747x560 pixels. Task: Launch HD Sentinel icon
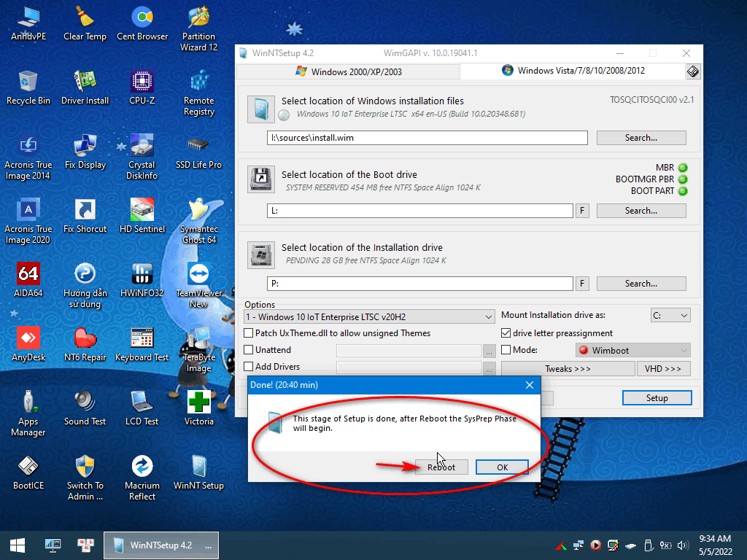(142, 216)
